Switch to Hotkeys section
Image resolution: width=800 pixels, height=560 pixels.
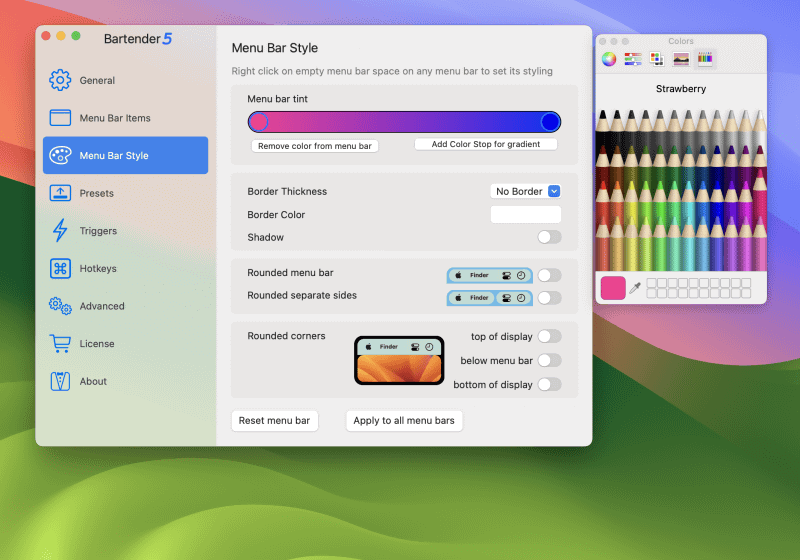(x=126, y=268)
